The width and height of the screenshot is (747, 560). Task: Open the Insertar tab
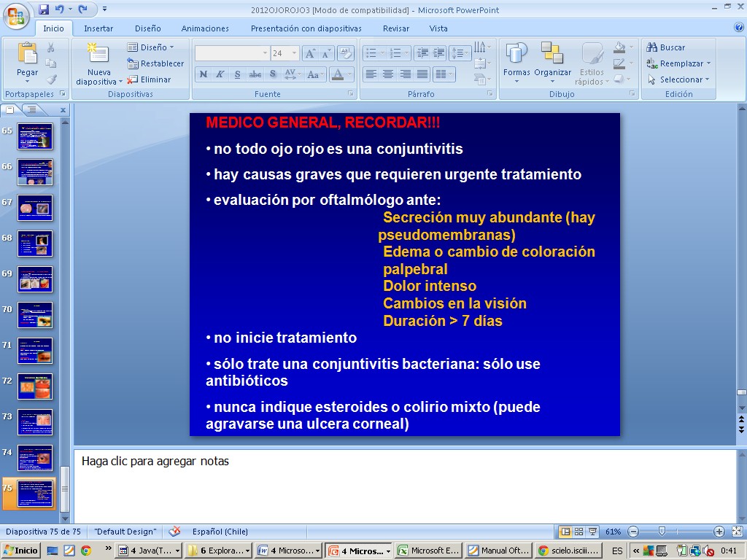98,28
